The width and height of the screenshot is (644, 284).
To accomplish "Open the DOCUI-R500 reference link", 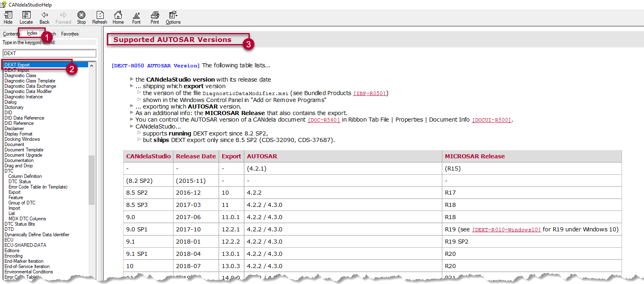I will pos(491,120).
